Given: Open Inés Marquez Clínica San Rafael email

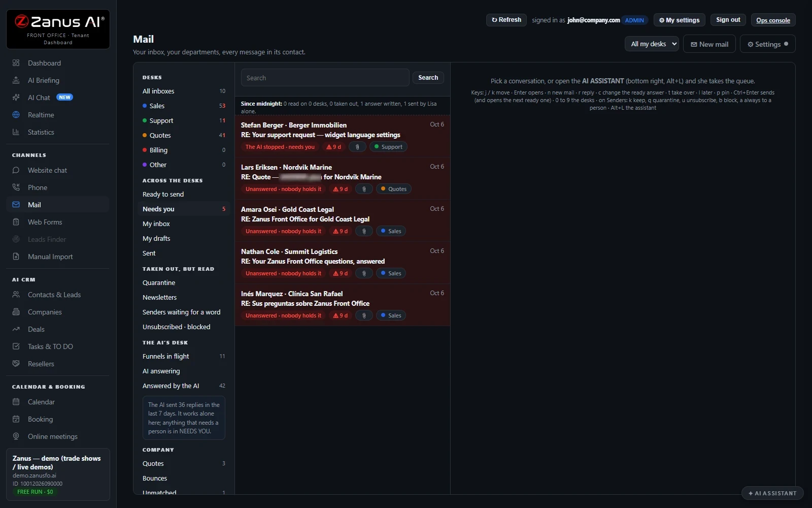Looking at the screenshot, I should pyautogui.click(x=343, y=305).
